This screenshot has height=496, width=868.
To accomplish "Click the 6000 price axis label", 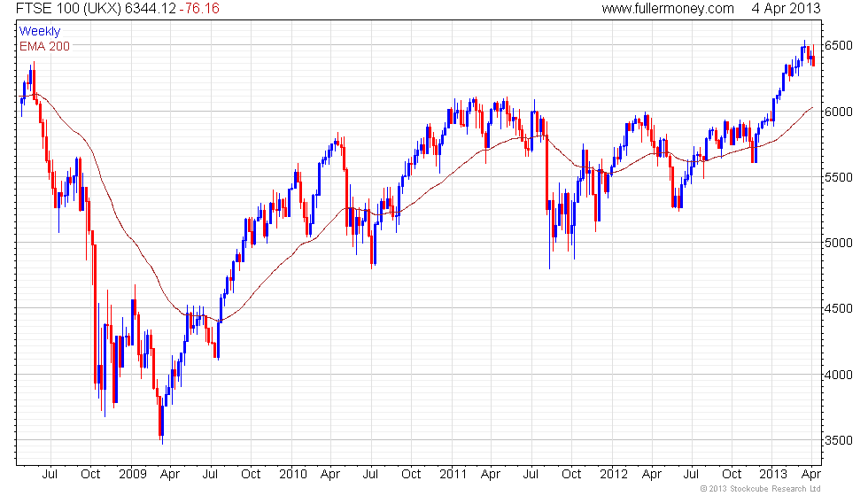I will [838, 112].
